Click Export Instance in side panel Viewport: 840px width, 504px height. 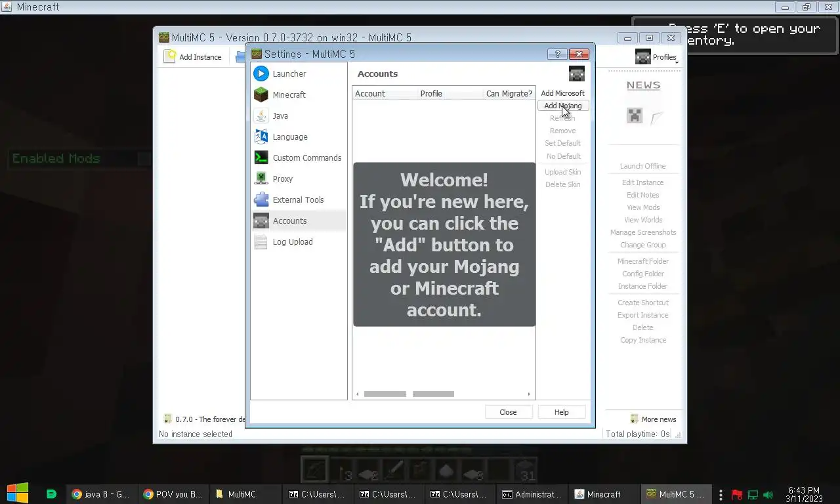[642, 315]
